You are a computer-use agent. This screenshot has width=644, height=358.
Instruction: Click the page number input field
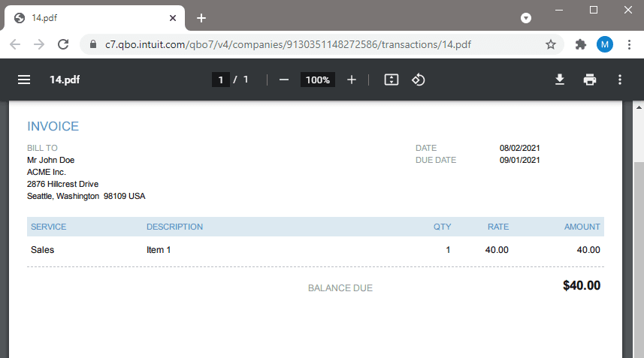(x=220, y=80)
